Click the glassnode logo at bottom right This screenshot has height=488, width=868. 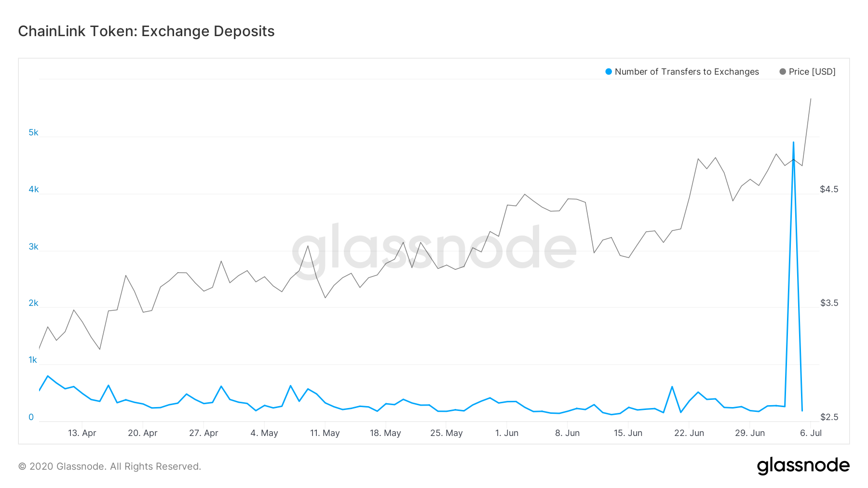click(803, 466)
